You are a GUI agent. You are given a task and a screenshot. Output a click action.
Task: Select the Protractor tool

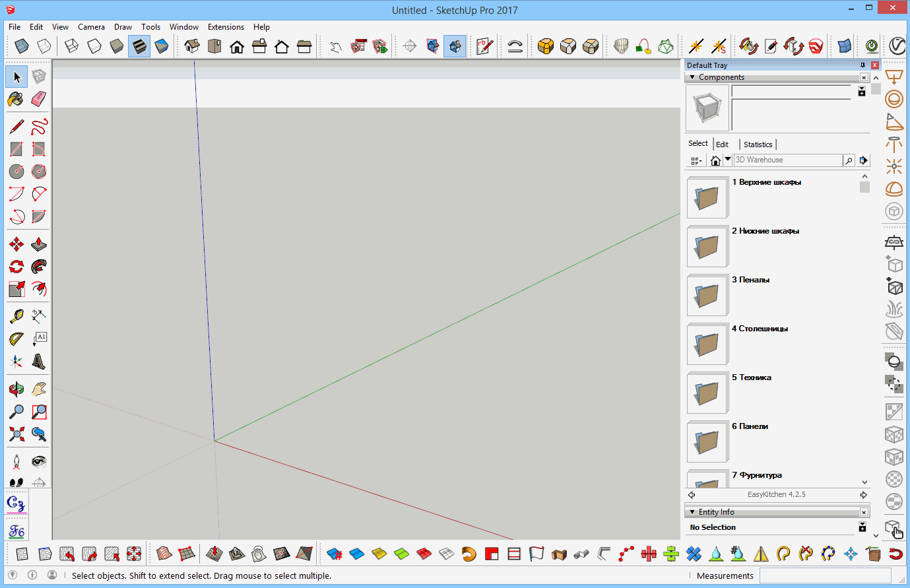(x=16, y=339)
